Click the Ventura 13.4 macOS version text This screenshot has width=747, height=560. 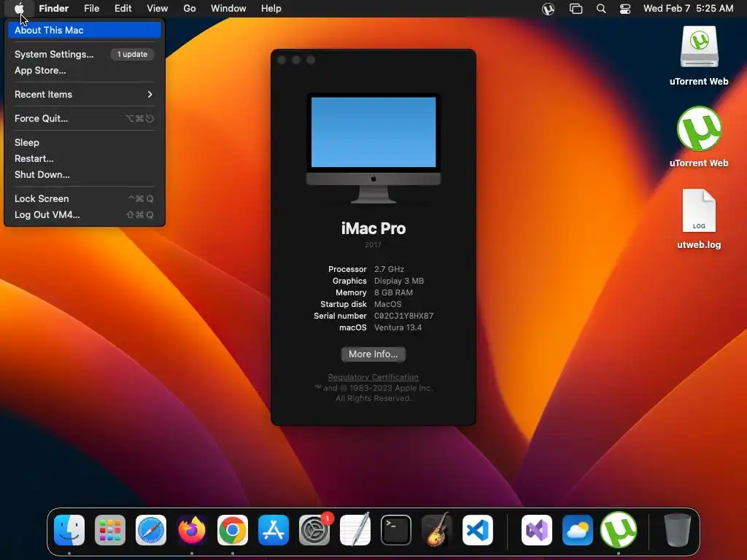click(x=398, y=327)
